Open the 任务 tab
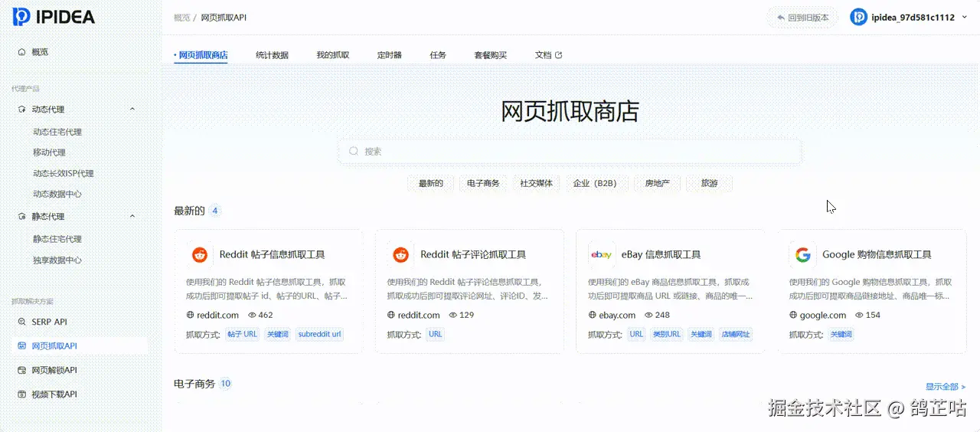Screen dimensions: 980x432 pos(438,55)
